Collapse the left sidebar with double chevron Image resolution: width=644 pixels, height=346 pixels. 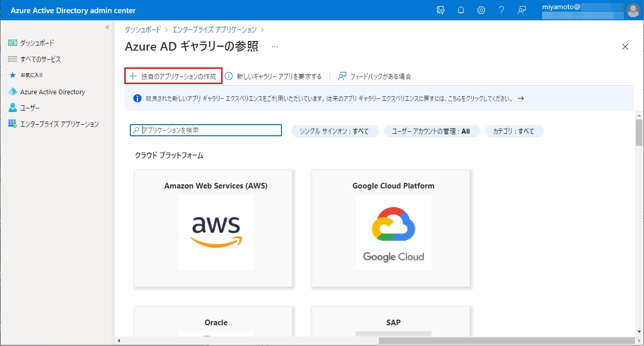pos(108,27)
